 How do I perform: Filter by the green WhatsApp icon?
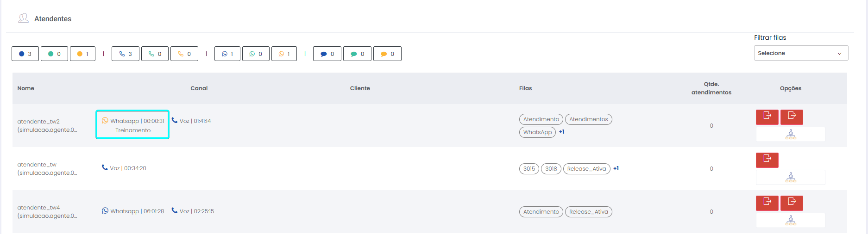click(256, 54)
